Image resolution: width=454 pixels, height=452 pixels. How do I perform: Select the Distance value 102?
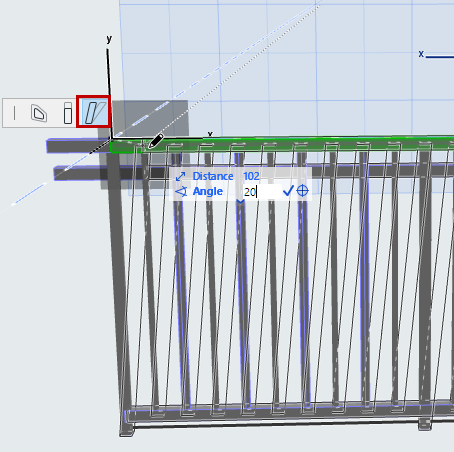251,176
